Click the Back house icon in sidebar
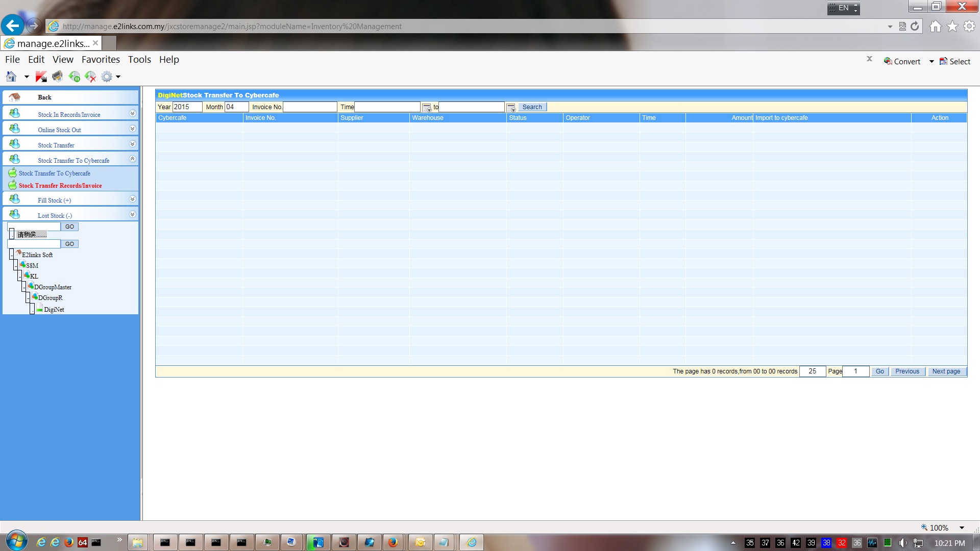The width and height of the screenshot is (980, 551). coord(15,97)
